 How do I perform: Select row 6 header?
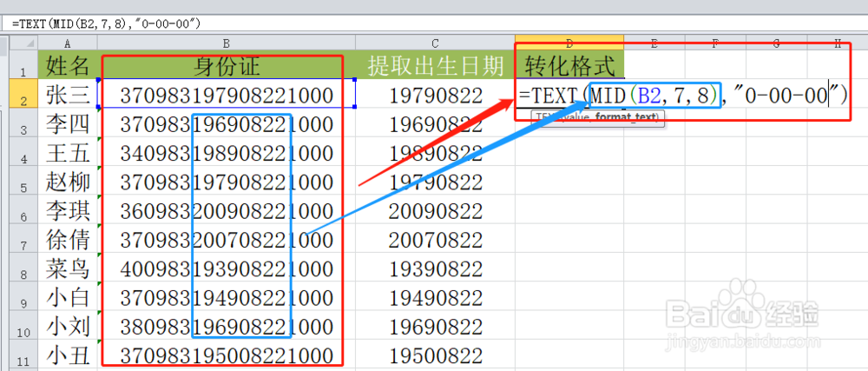[x=23, y=209]
